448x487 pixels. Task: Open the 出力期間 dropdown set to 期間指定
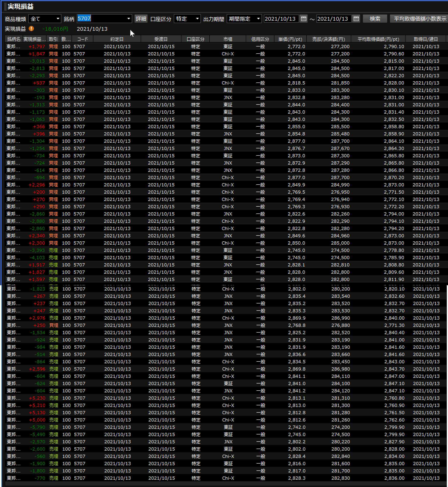tap(258, 19)
